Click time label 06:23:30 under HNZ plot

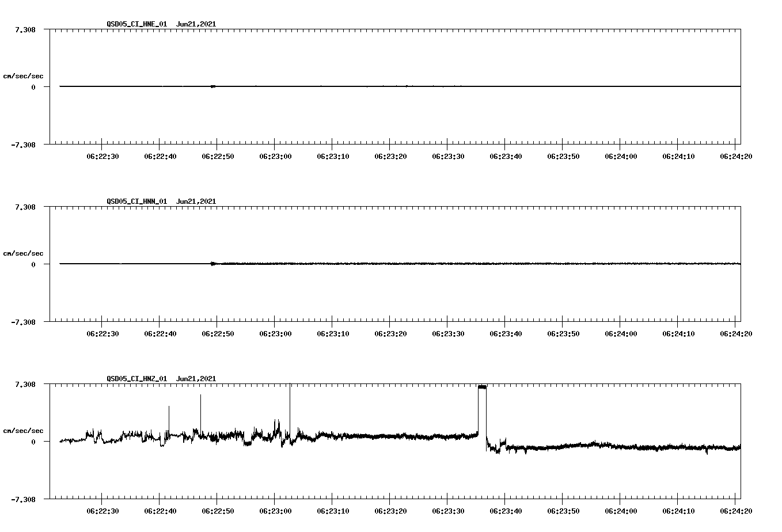448,511
